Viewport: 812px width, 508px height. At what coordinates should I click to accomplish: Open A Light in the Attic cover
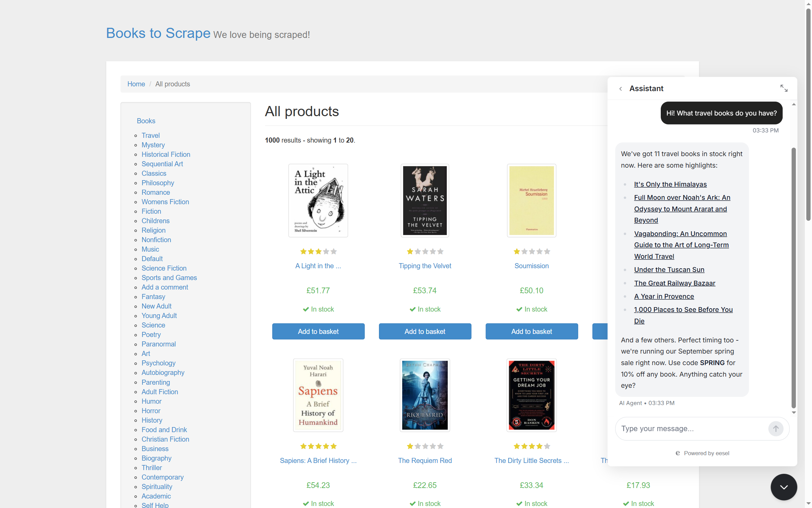point(318,200)
